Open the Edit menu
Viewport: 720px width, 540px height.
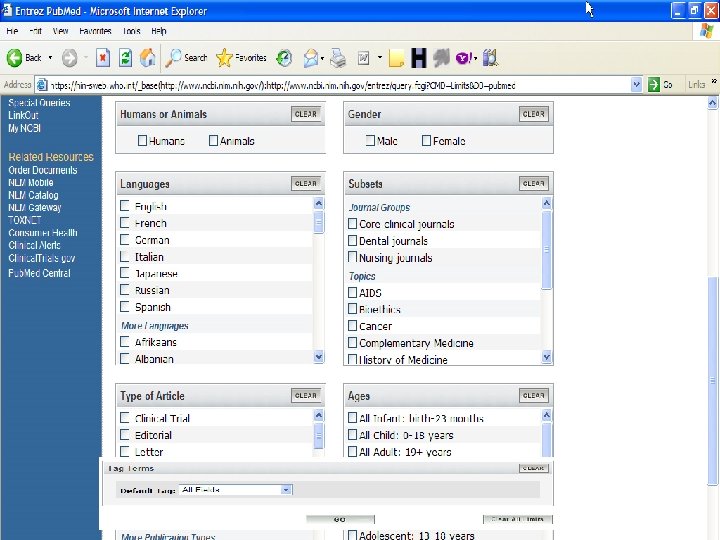[x=35, y=31]
